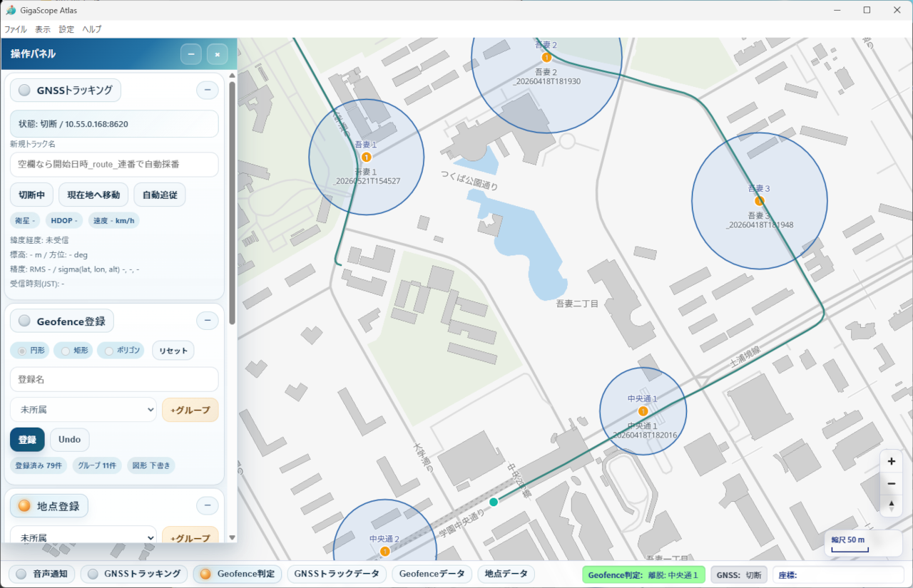This screenshot has height=588, width=913.
Task: Open the 地点登録 未所属 group dropdown
Action: click(83, 537)
